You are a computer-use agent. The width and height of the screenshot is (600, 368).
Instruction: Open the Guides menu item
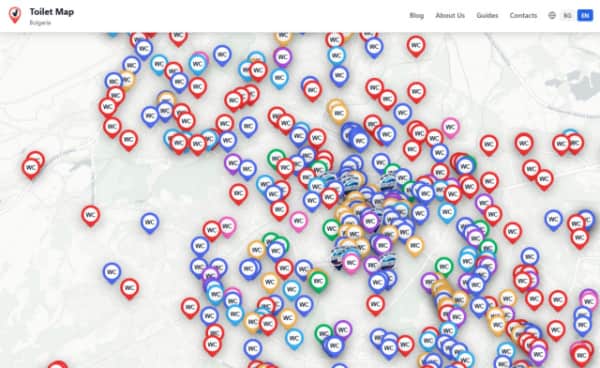(x=487, y=15)
